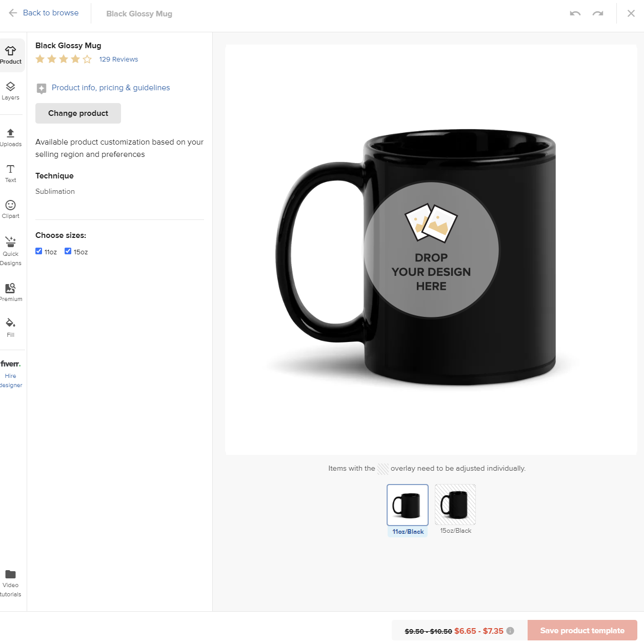Click the 15oz/Black variant label
This screenshot has height=644, width=644.
click(456, 531)
